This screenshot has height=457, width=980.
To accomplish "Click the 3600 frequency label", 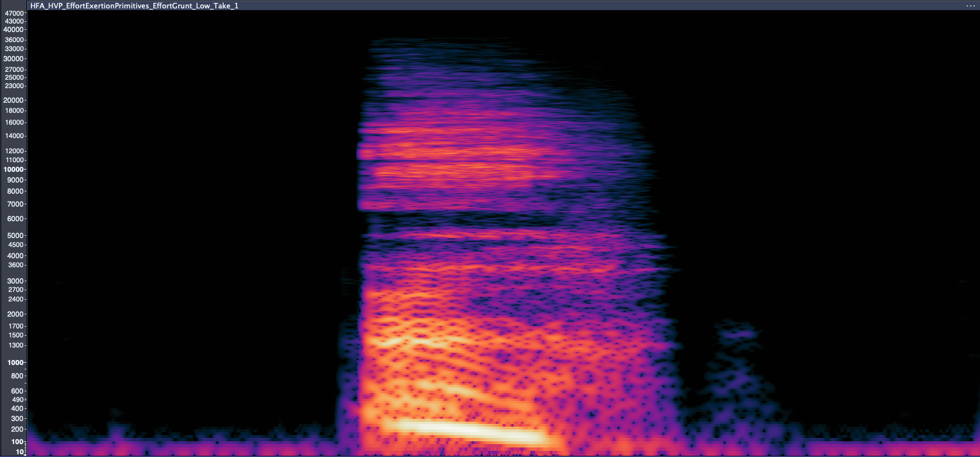I will pos(16,265).
